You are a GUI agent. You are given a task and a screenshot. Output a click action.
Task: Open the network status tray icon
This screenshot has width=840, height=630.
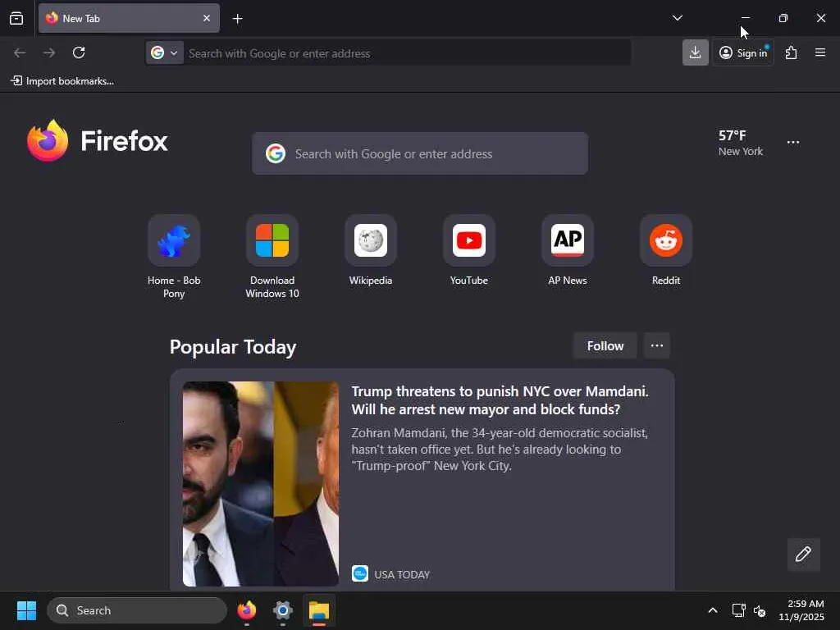point(739,610)
